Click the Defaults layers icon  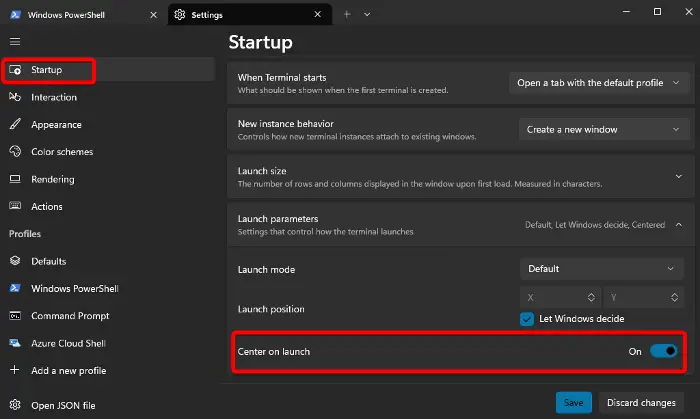(x=15, y=261)
